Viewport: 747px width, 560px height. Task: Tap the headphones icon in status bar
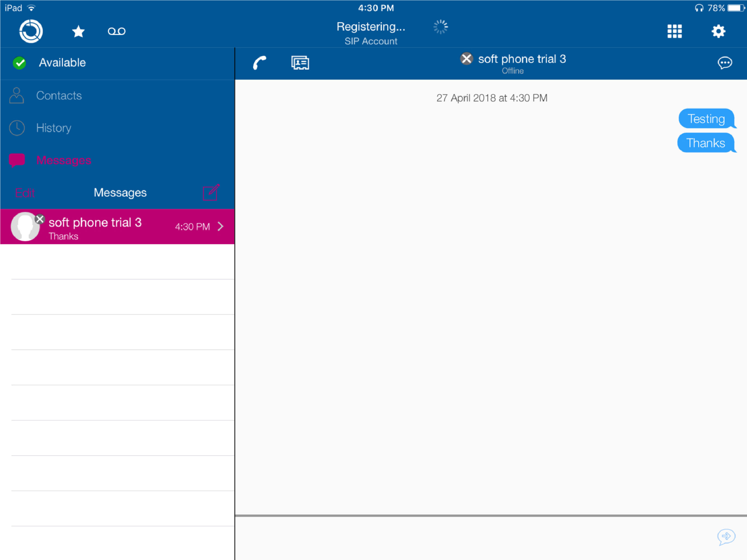(699, 8)
